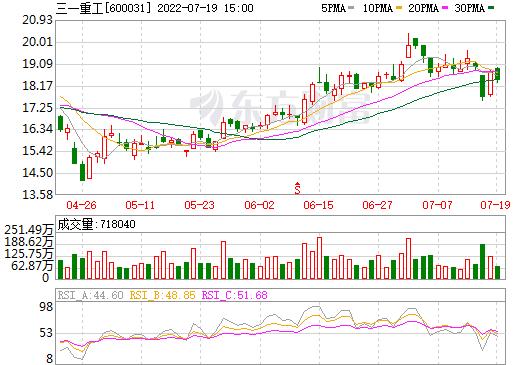Click the 07-19 date axis label
Viewport: 520px width, 365px height.
click(x=495, y=205)
